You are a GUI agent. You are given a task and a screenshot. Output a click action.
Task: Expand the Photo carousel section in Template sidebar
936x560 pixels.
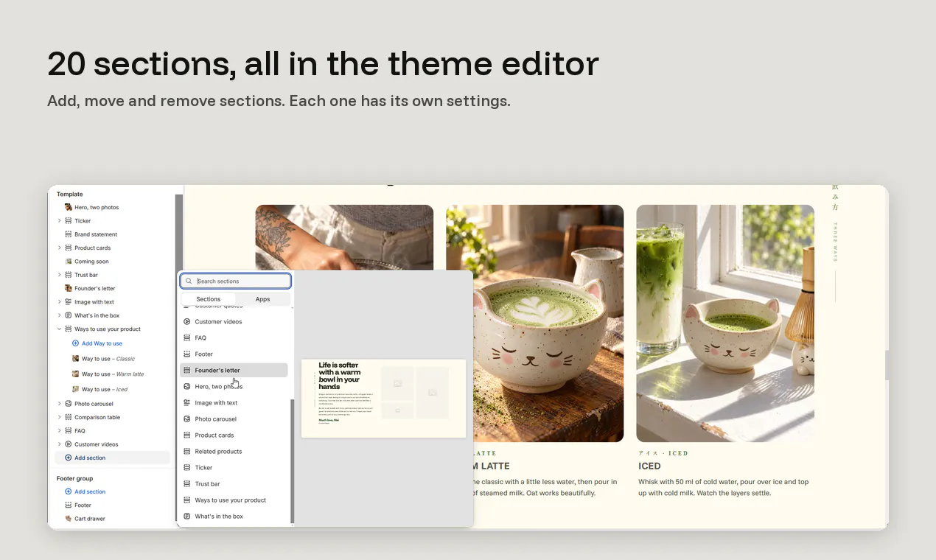60,404
